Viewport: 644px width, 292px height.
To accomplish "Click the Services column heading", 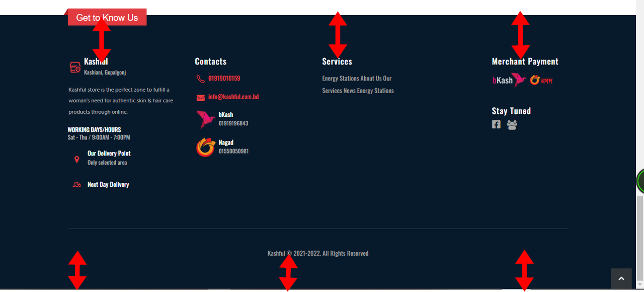I will click(x=337, y=61).
